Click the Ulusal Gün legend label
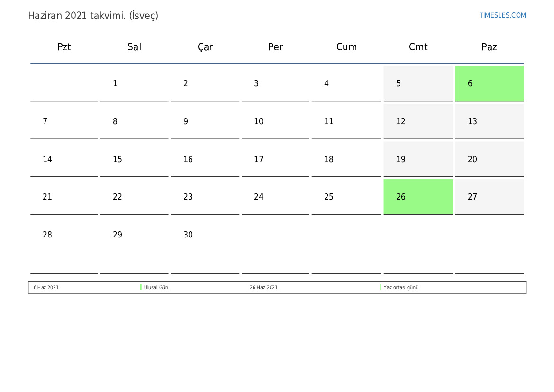 (x=156, y=288)
